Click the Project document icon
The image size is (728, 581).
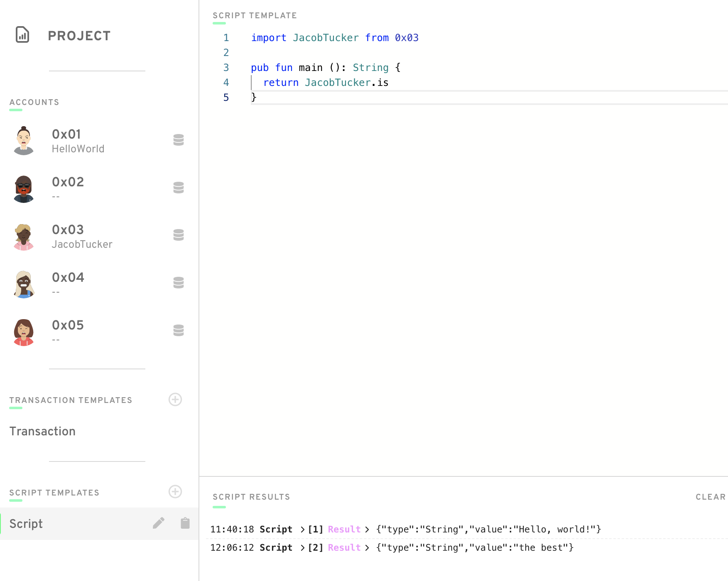[22, 35]
